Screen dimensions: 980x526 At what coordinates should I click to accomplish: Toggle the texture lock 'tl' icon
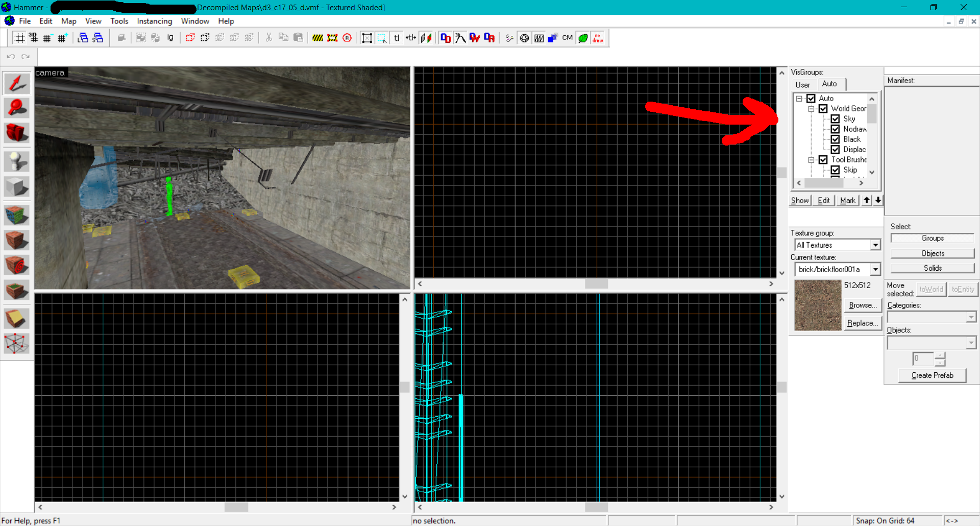pyautogui.click(x=397, y=38)
